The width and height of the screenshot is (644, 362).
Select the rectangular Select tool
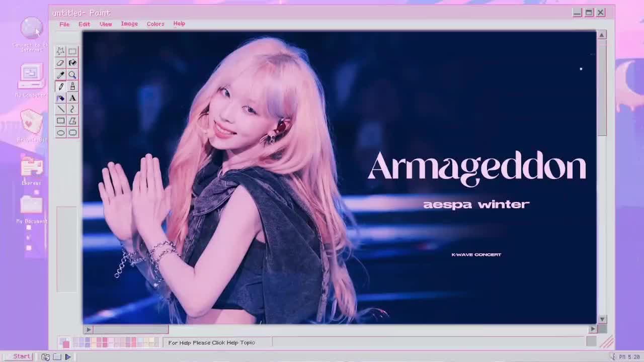72,51
